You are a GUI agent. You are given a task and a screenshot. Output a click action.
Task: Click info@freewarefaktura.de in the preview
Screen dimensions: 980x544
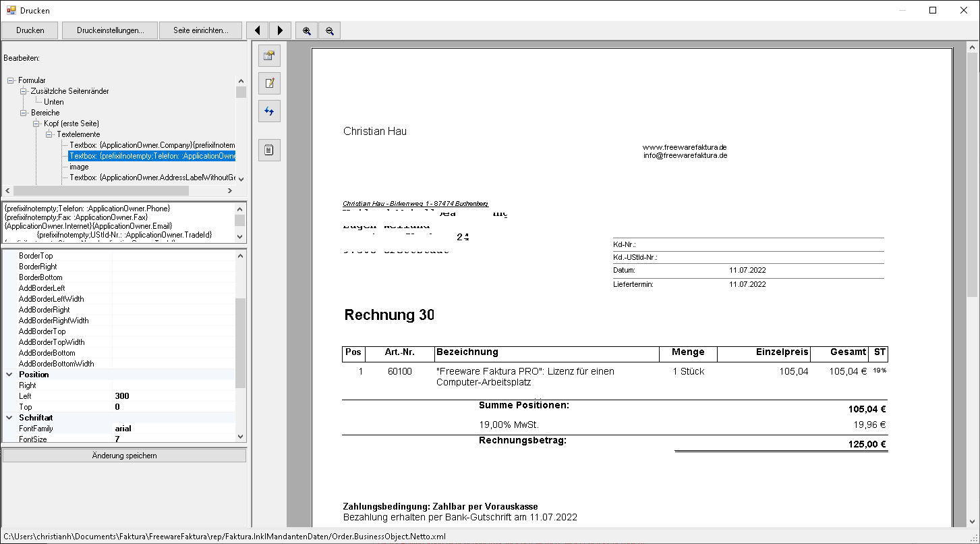[685, 155]
